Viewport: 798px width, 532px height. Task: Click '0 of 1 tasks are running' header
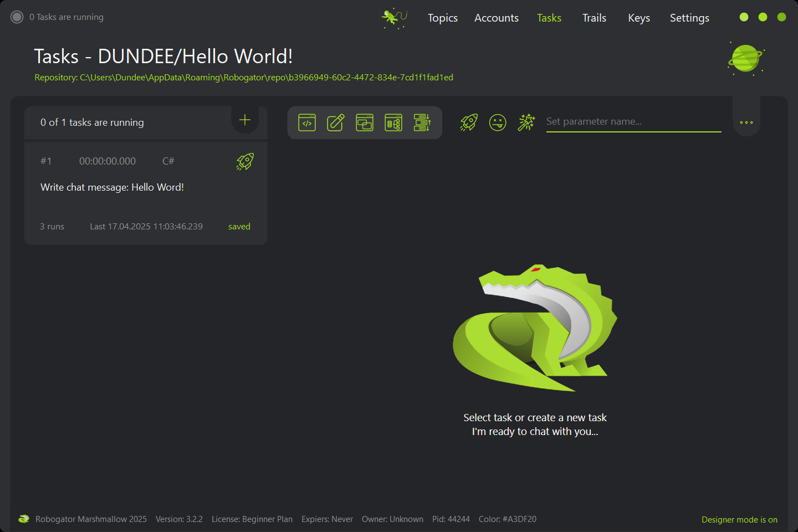(92, 122)
